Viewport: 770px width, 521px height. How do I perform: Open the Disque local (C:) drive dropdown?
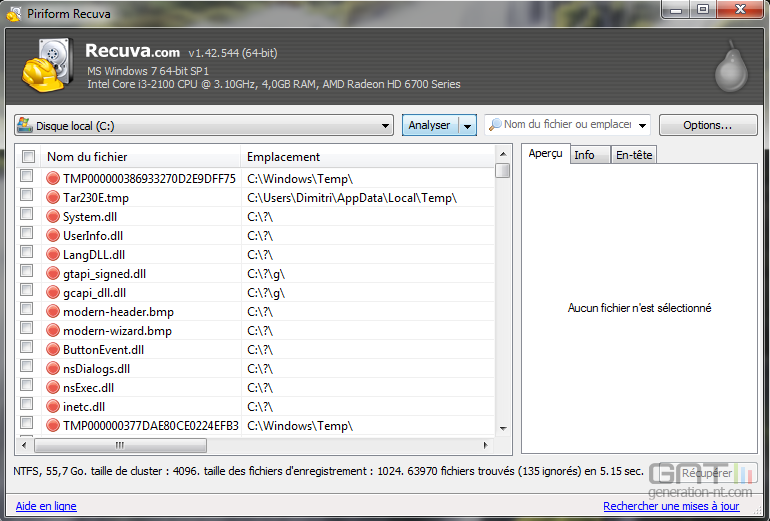[204, 125]
